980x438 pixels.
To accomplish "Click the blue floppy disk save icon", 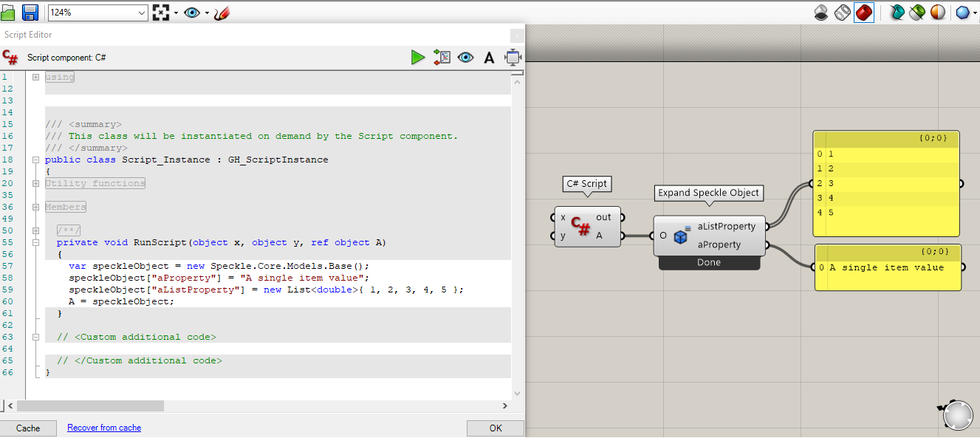I will coord(30,13).
